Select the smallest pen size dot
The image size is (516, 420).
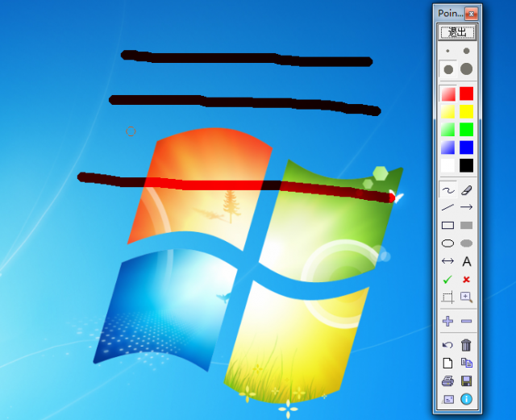coord(447,51)
